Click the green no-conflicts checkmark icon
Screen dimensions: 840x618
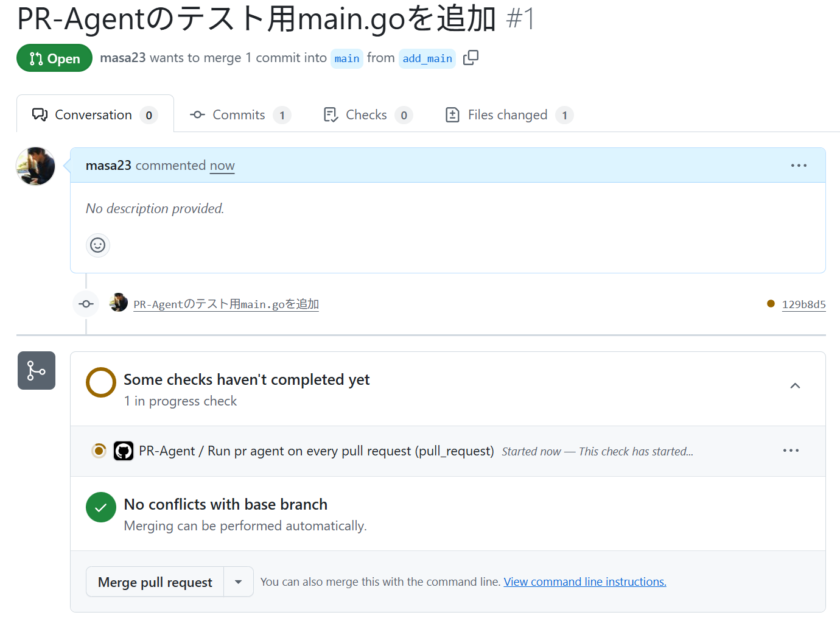(101, 507)
